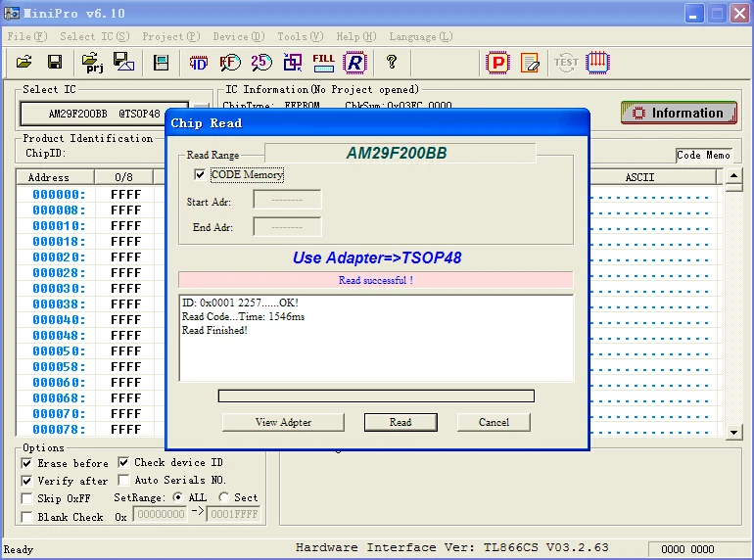The width and height of the screenshot is (754, 560).
Task: Toggle Erase before option
Action: point(27,463)
